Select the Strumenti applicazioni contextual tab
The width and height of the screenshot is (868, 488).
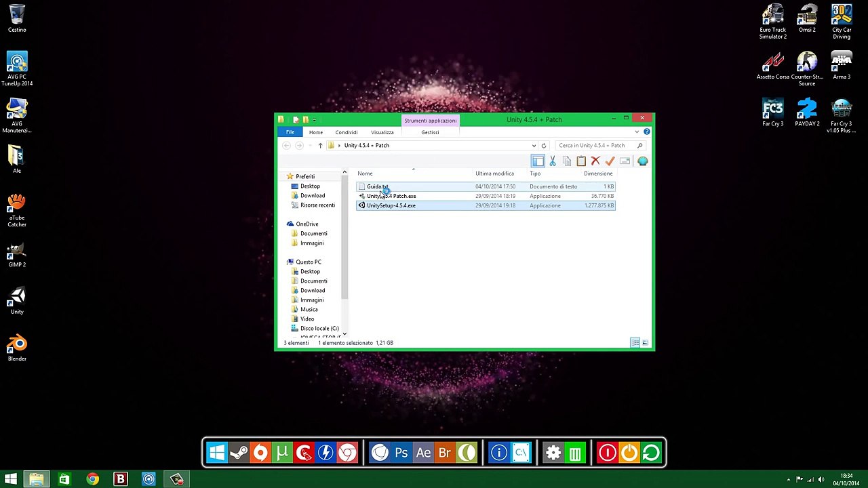[x=431, y=121]
